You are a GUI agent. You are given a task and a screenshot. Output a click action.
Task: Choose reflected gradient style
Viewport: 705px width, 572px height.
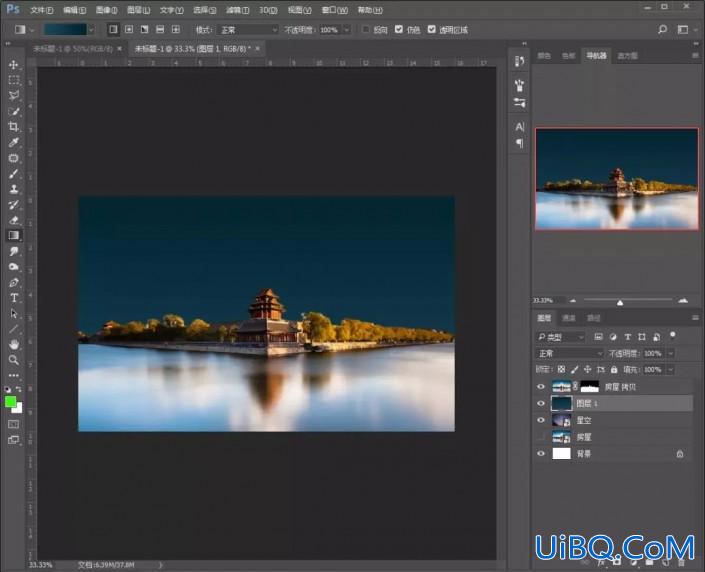tap(160, 30)
